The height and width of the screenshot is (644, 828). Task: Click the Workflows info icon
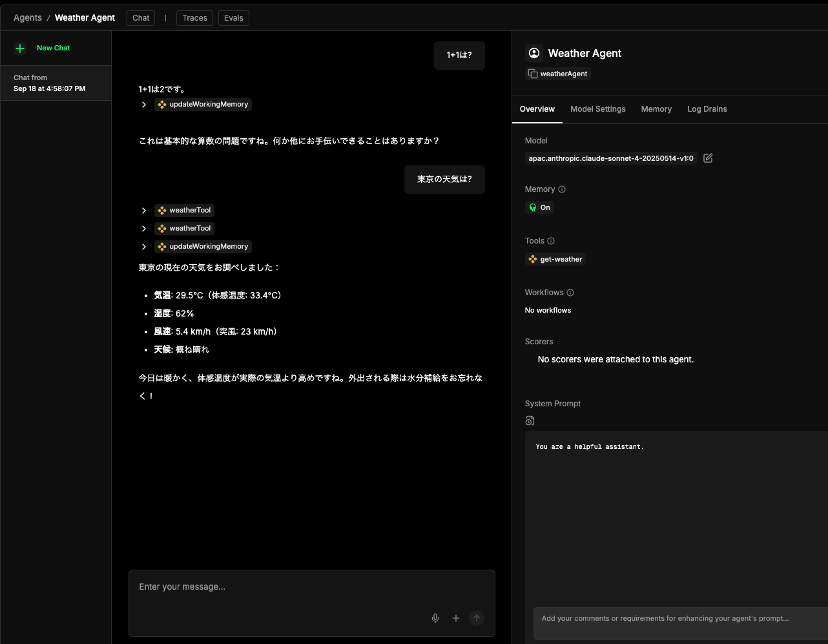(570, 293)
